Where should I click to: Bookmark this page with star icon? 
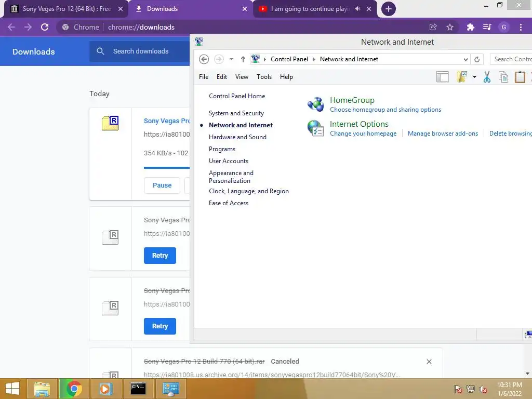pos(450,27)
